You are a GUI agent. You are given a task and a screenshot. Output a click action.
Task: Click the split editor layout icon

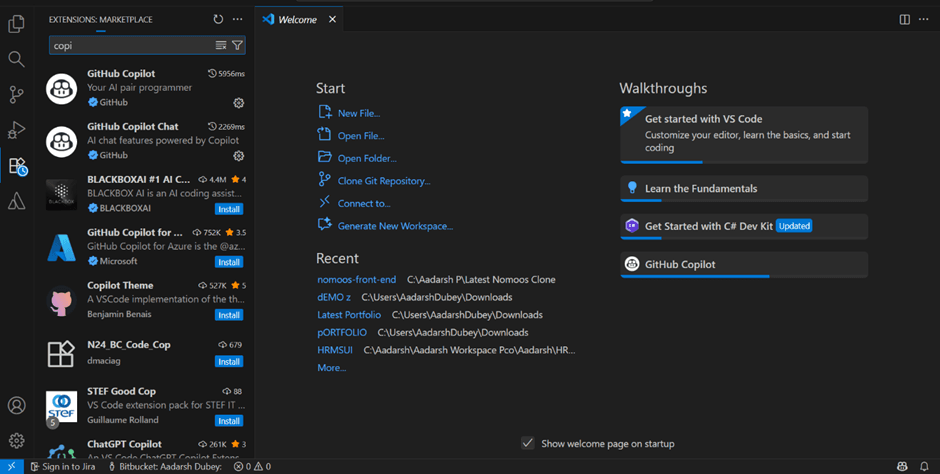pos(904,19)
